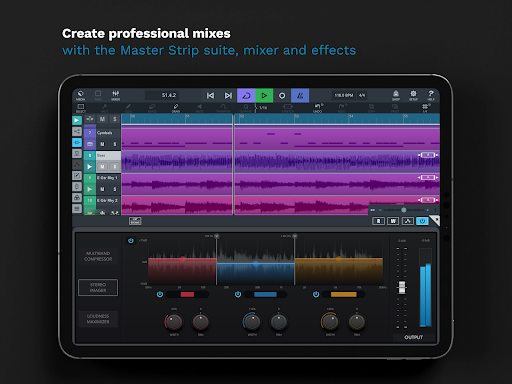This screenshot has width=512, height=384.
Task: Enable the metronome click
Action: (x=300, y=96)
